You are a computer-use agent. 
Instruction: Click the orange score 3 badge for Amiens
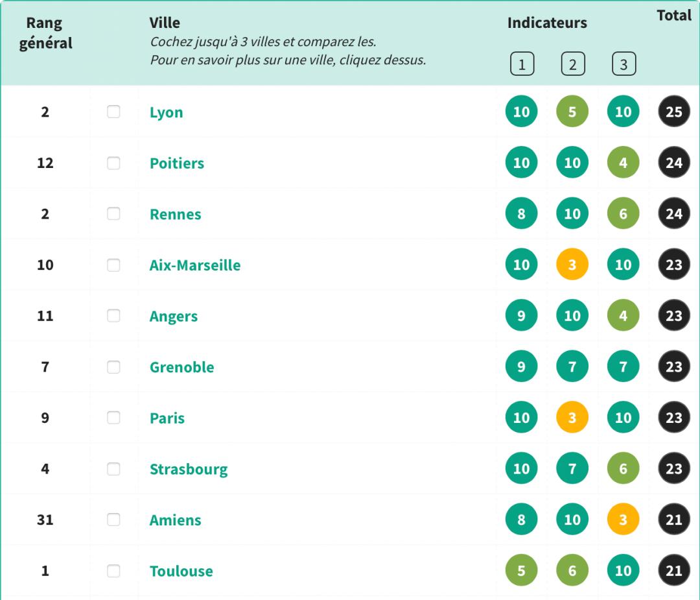624,520
